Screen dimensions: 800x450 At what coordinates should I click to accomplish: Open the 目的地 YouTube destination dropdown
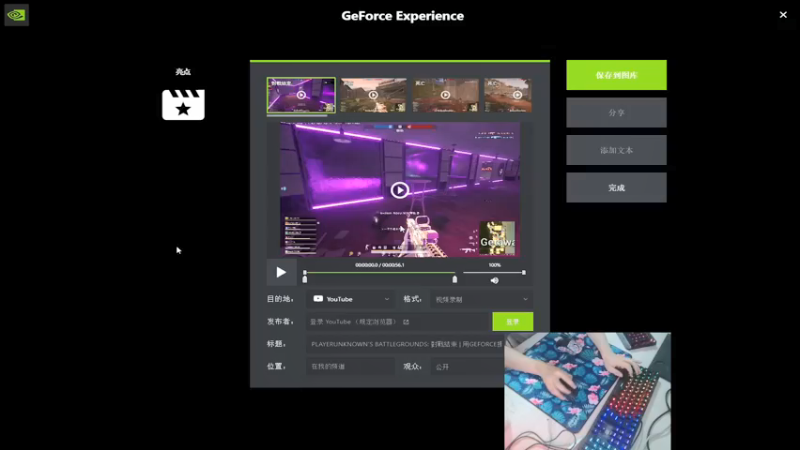click(x=351, y=299)
